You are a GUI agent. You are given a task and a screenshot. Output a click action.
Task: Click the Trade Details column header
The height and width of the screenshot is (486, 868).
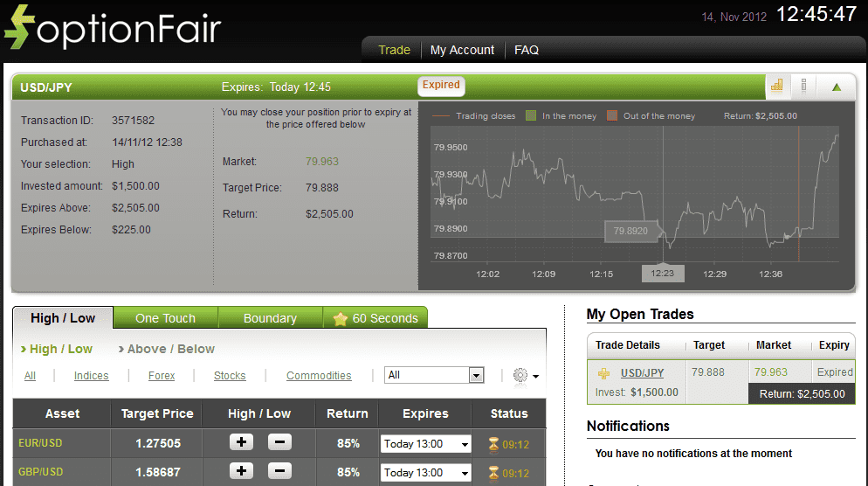pyautogui.click(x=628, y=345)
